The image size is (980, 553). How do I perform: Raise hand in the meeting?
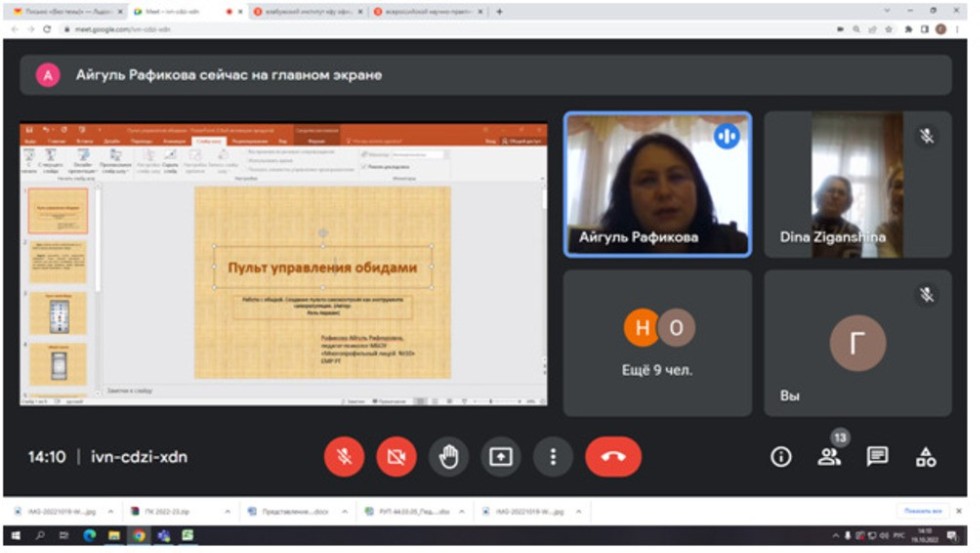(449, 457)
